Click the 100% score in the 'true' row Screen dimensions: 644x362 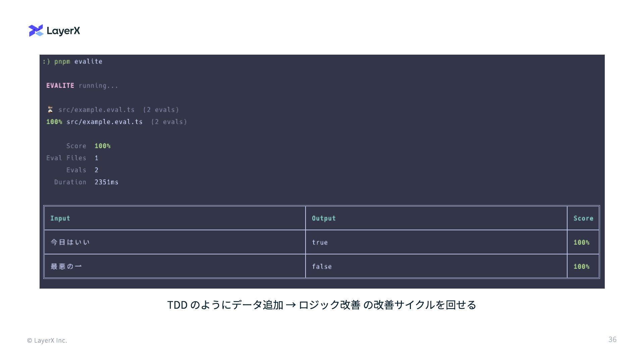(581, 242)
